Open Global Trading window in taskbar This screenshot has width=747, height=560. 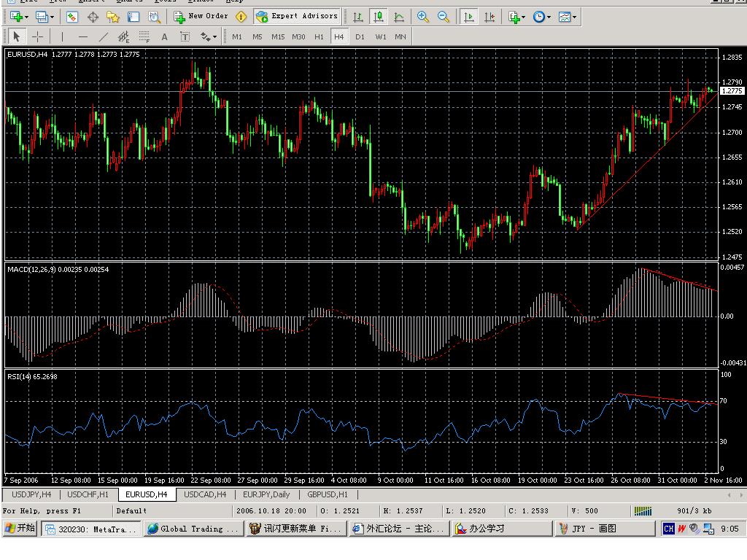click(193, 529)
